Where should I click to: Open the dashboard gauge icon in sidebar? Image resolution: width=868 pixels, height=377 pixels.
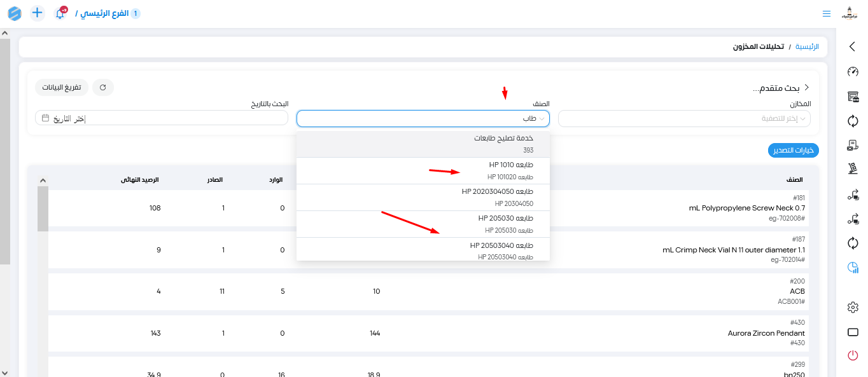(x=853, y=71)
